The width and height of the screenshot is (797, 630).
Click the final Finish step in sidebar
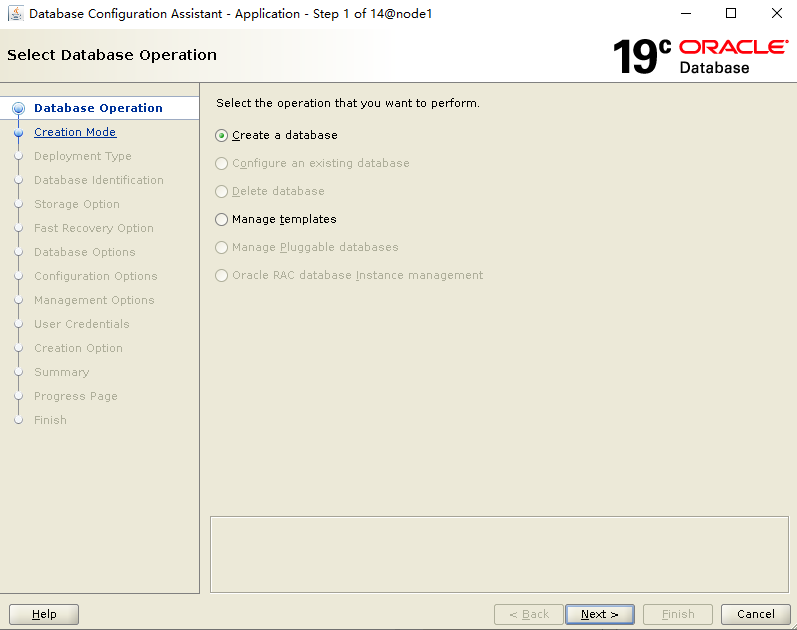coord(50,420)
